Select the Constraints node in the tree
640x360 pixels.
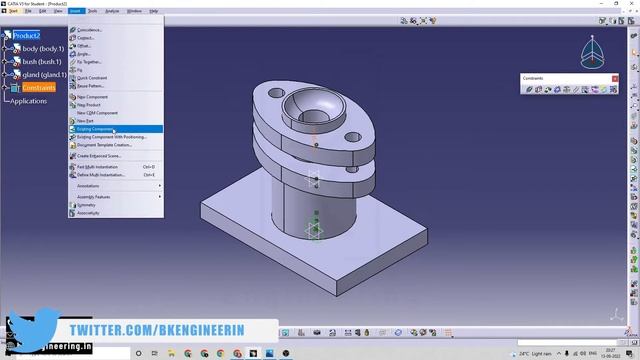click(x=39, y=87)
